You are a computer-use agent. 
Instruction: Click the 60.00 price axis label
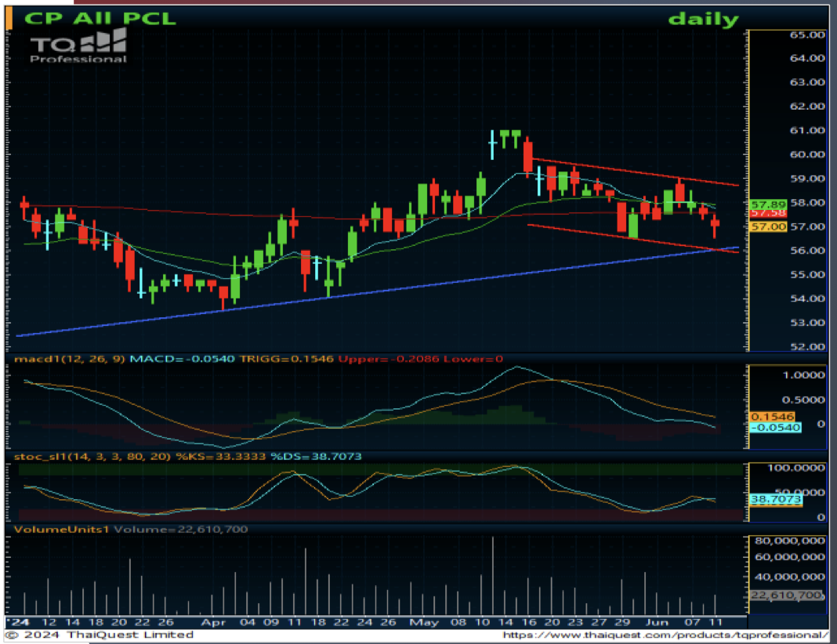[808, 154]
